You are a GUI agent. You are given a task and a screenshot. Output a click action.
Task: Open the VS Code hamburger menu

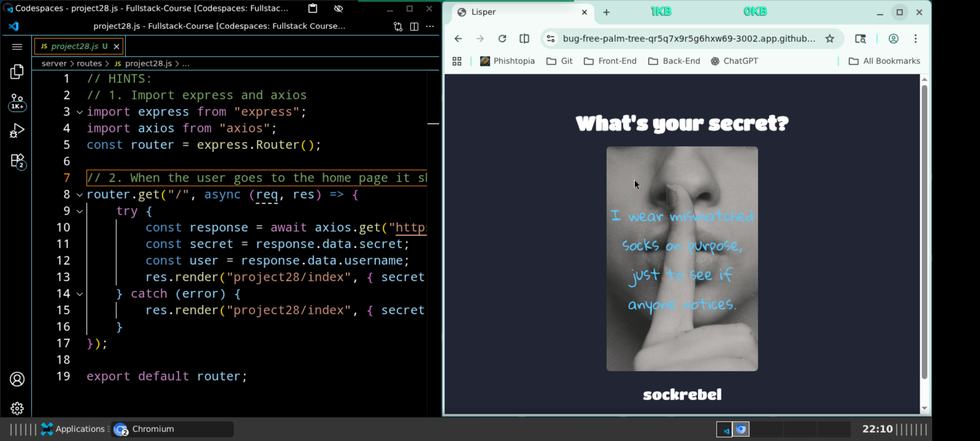click(x=17, y=47)
